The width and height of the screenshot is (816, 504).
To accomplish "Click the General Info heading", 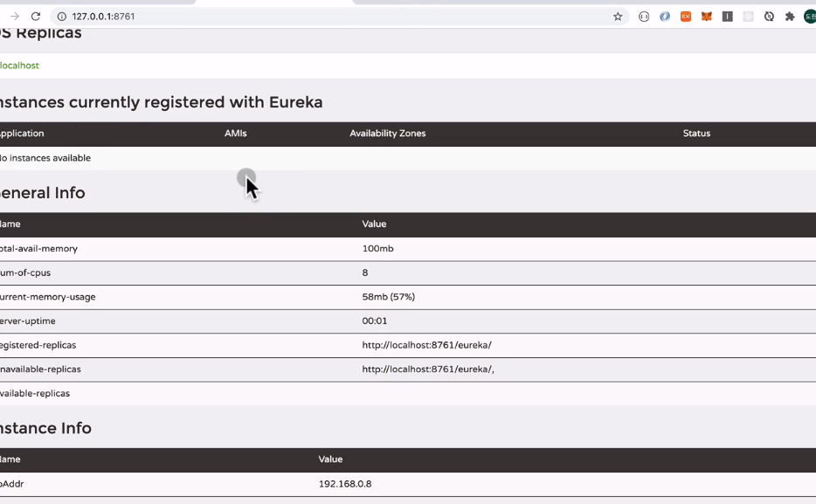I will point(42,193).
